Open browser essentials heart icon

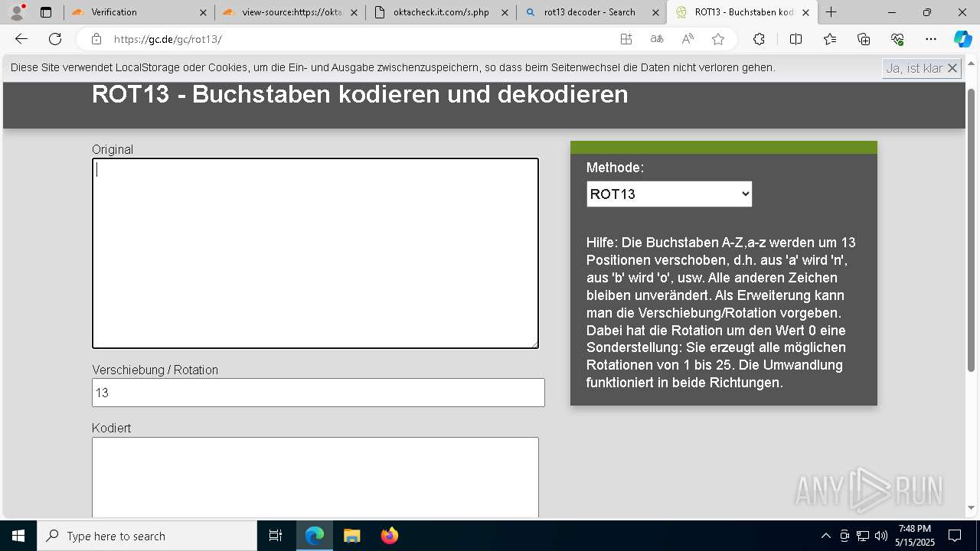(x=897, y=39)
